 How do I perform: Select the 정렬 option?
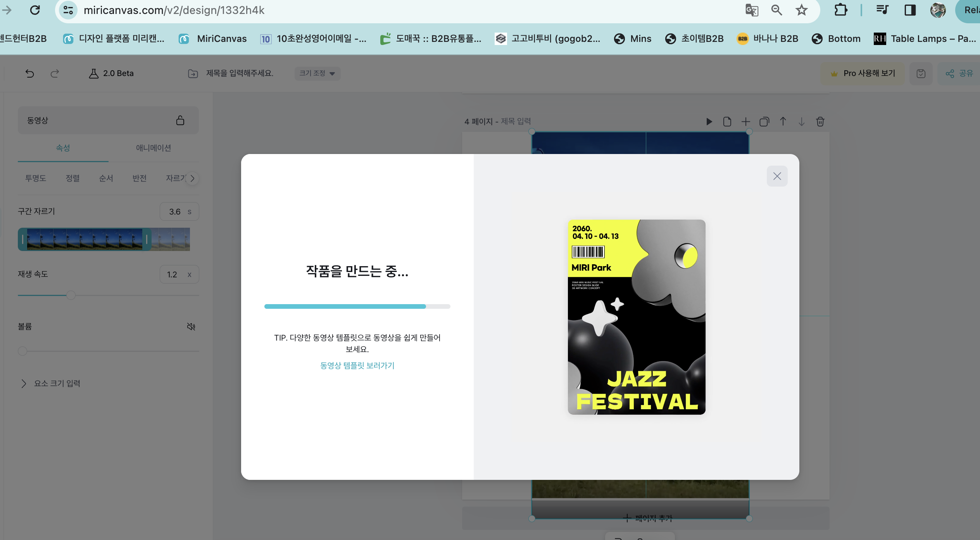click(72, 178)
